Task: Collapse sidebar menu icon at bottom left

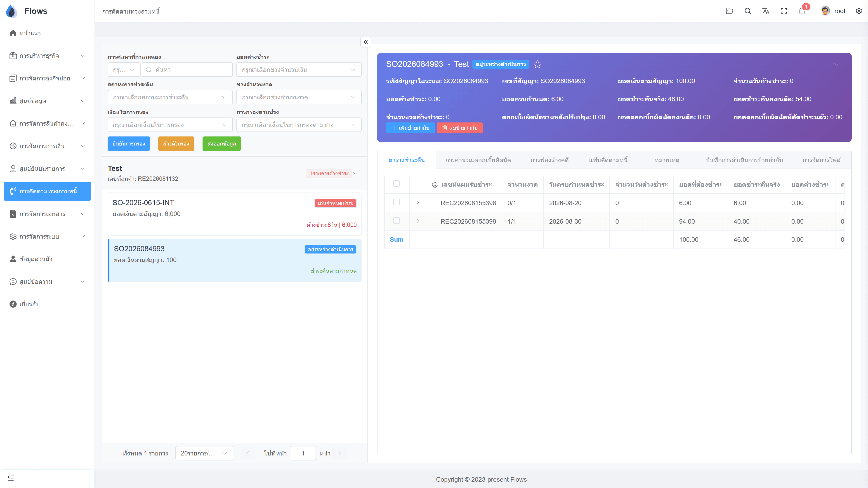Action: (x=11, y=478)
